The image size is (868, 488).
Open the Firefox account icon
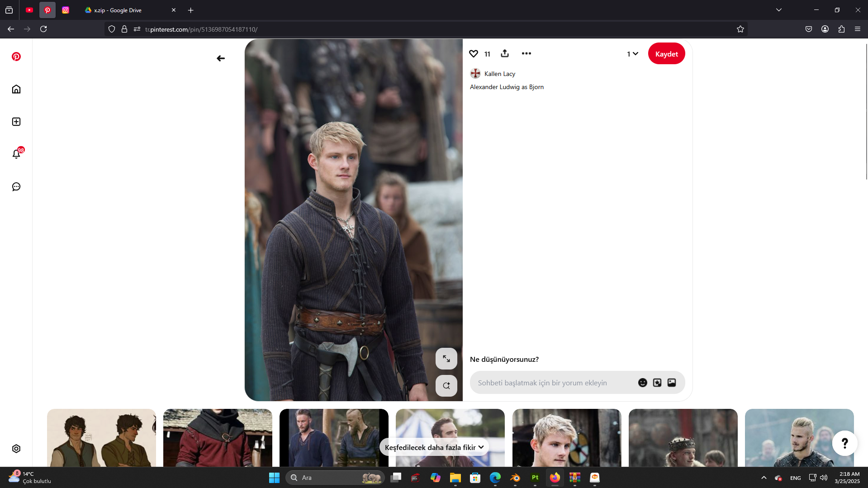click(x=825, y=29)
